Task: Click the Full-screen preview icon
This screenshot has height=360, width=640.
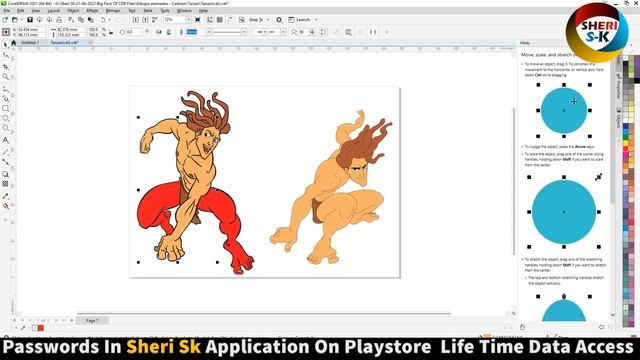Action: point(198,20)
